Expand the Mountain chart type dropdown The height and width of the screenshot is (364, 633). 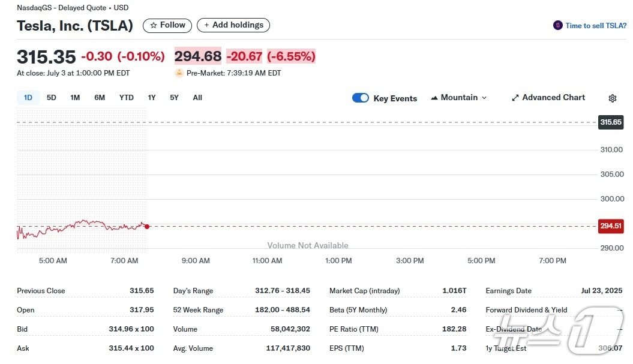tap(459, 98)
